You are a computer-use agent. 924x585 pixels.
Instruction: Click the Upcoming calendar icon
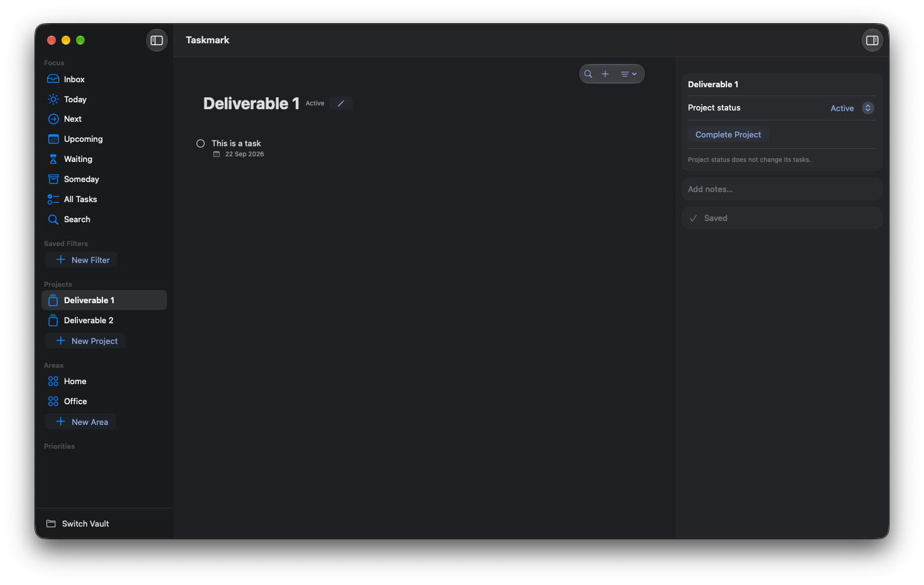53,139
